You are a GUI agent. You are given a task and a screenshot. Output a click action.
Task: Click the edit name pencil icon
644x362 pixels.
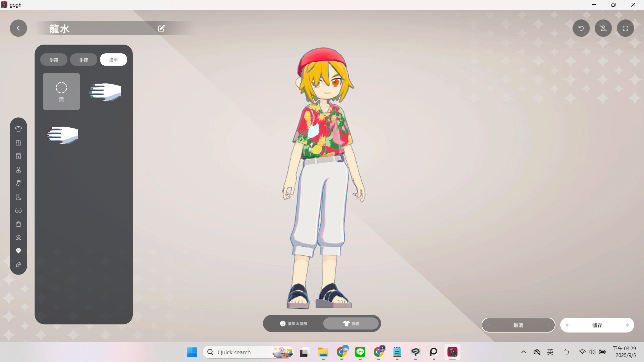(161, 28)
